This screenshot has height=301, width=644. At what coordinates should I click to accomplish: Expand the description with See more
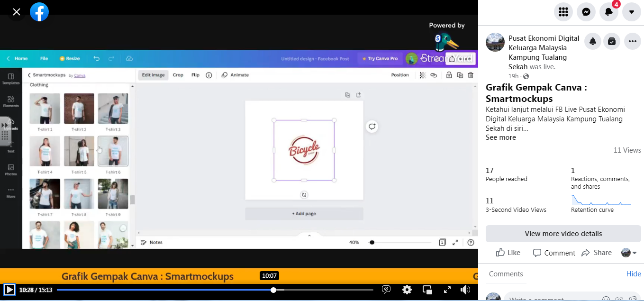coord(501,137)
